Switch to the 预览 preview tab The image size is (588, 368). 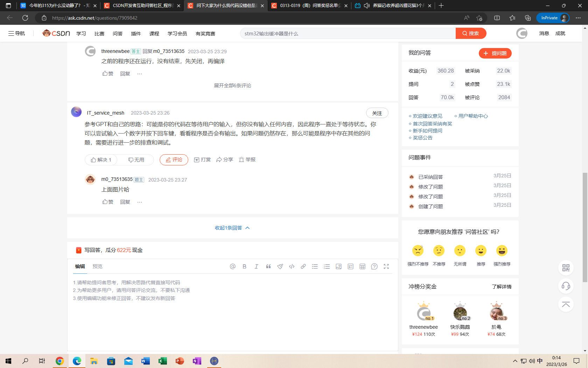pyautogui.click(x=97, y=266)
